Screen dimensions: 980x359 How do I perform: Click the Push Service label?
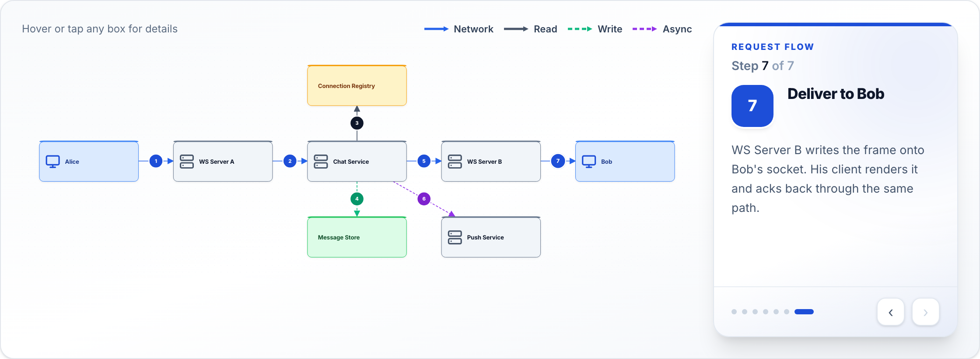(x=485, y=237)
